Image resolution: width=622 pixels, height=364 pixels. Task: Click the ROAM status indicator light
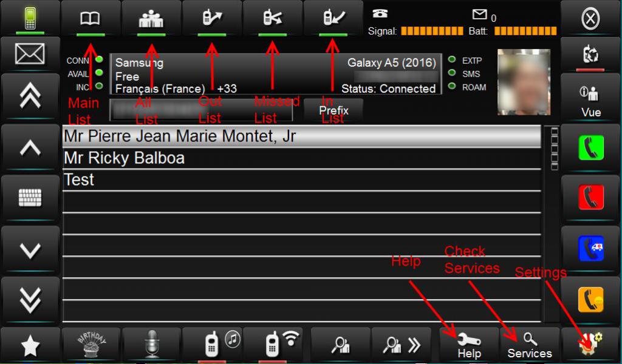tap(452, 86)
